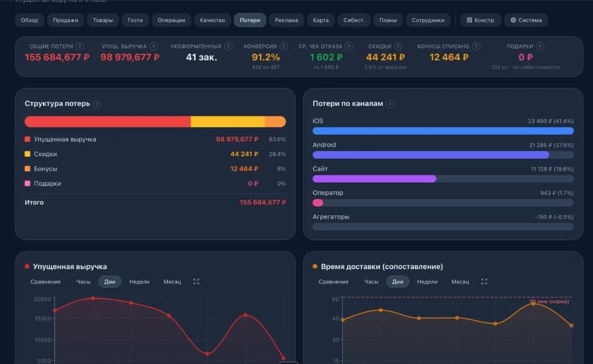Open help icon for Структура потерь panel
Screen dimensions: 593x364
coord(97,104)
